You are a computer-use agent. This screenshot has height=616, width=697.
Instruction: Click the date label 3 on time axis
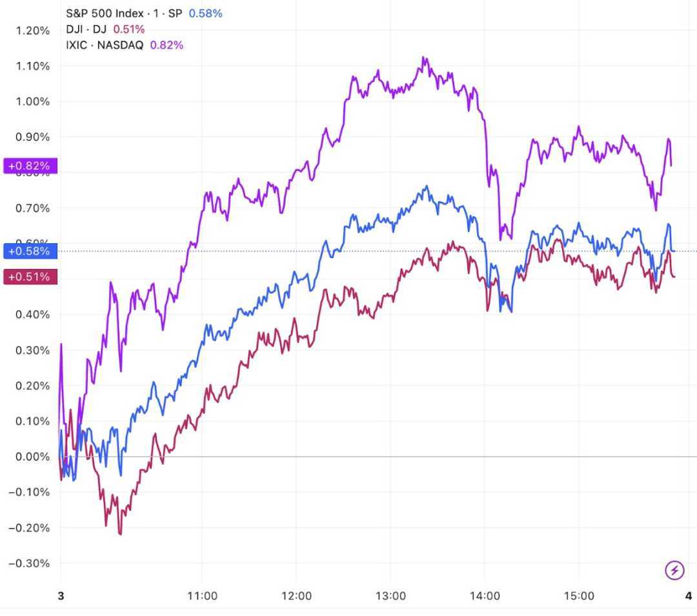(x=61, y=595)
